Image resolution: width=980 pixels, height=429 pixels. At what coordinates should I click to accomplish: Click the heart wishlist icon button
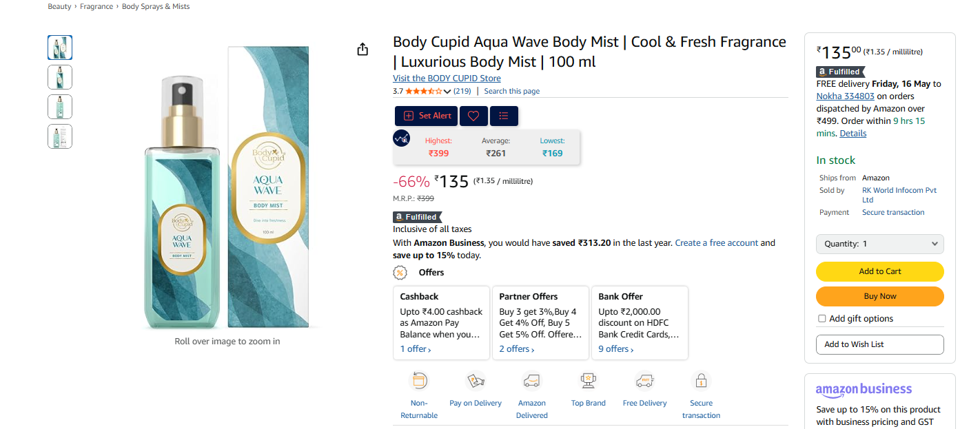coord(473,116)
